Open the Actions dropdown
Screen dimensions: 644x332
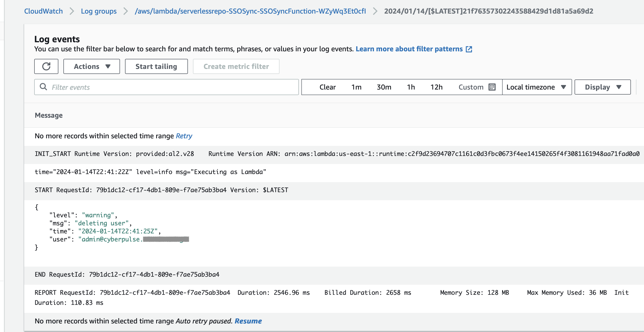click(91, 66)
